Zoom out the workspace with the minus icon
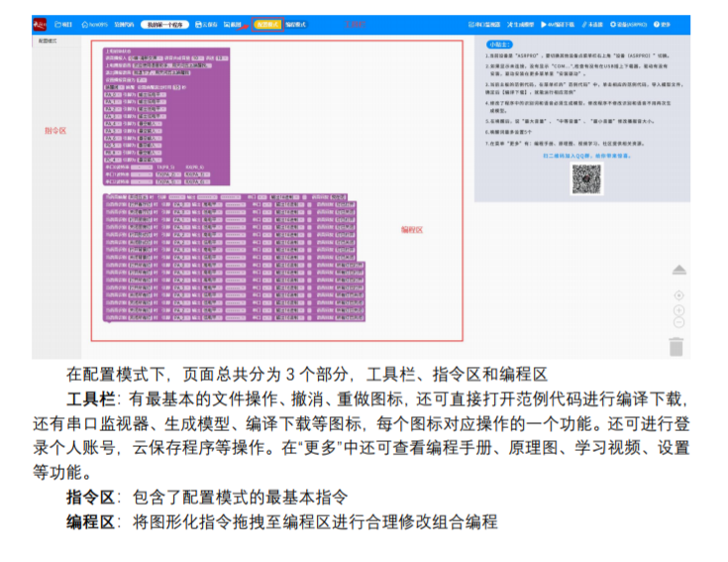The width and height of the screenshot is (728, 562). [678, 322]
